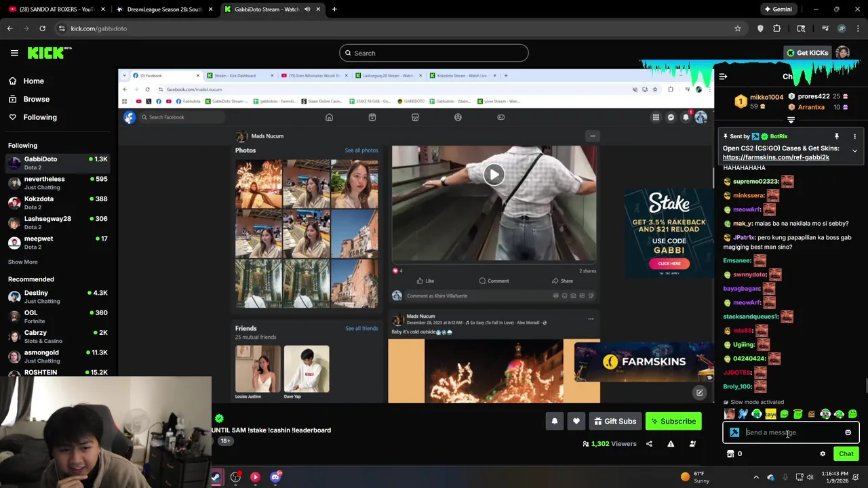The width and height of the screenshot is (868, 488).
Task: Open meepwet channel in Following list
Action: [58, 243]
